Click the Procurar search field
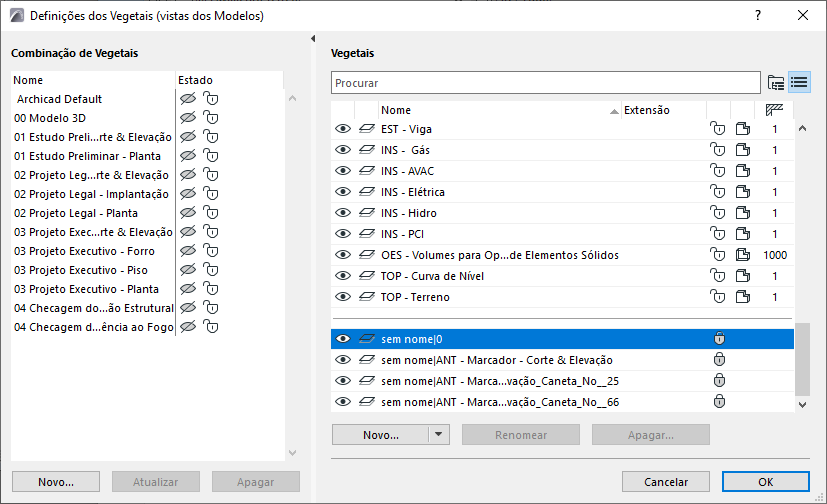The width and height of the screenshot is (827, 504). 546,82
